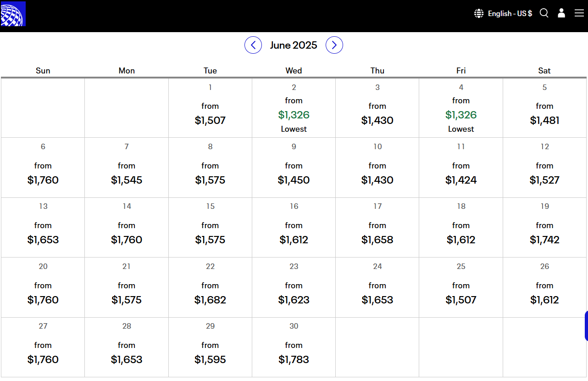Open English - US $ language selector

(x=503, y=13)
